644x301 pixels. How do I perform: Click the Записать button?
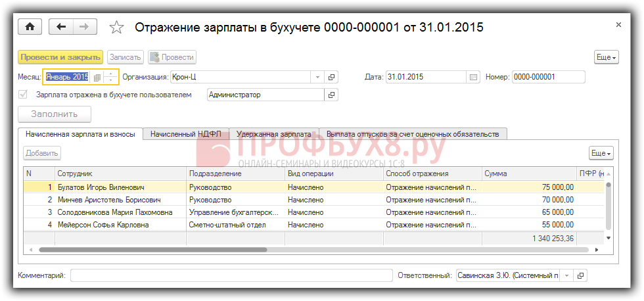126,57
